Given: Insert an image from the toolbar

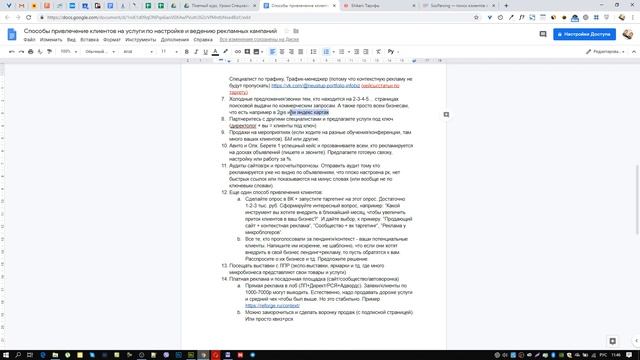Looking at the screenshot, I should [x=256, y=52].
